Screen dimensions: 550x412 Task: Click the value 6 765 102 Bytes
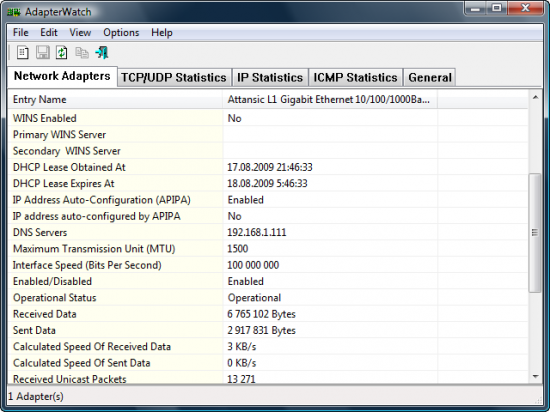click(x=261, y=314)
